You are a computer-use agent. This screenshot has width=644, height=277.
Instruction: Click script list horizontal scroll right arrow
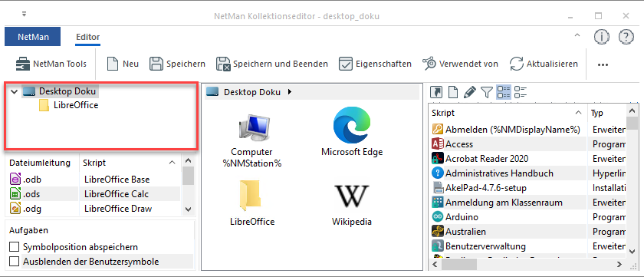620,264
